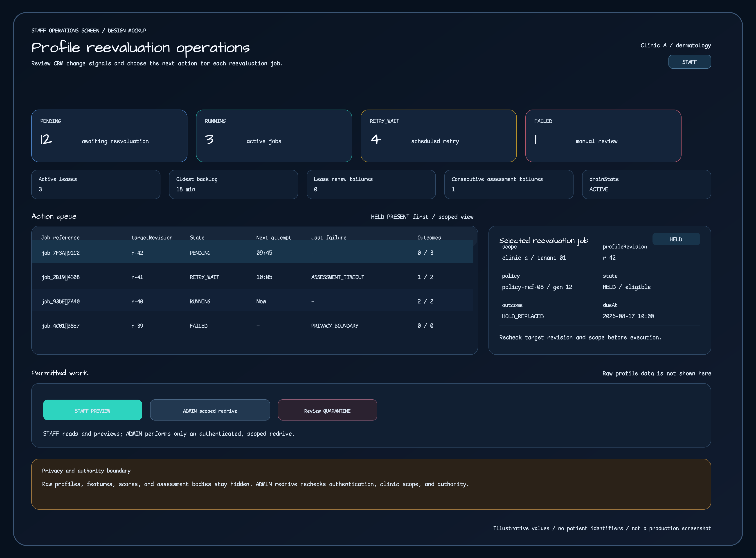This screenshot has height=558, width=756.
Task: Select Consecutive assessment failures tile
Action: click(x=509, y=184)
